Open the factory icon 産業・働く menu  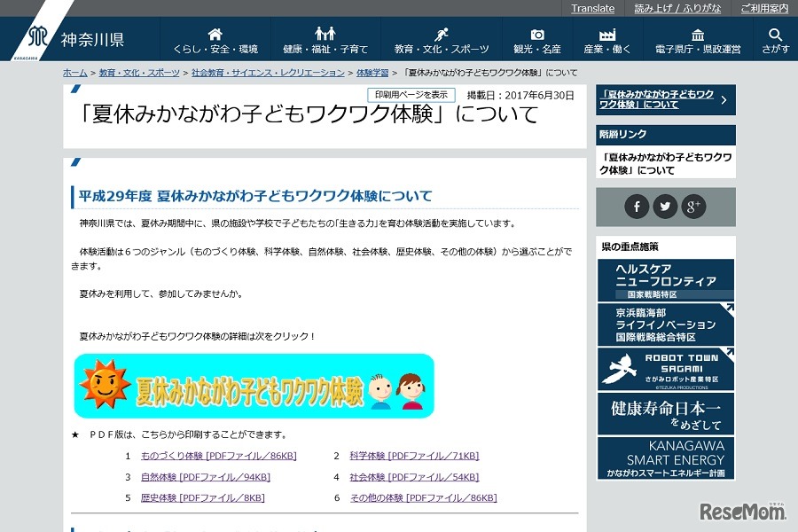tap(607, 40)
